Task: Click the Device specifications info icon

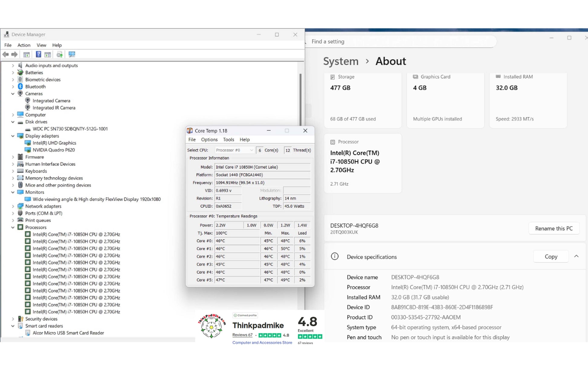Action: 334,257
